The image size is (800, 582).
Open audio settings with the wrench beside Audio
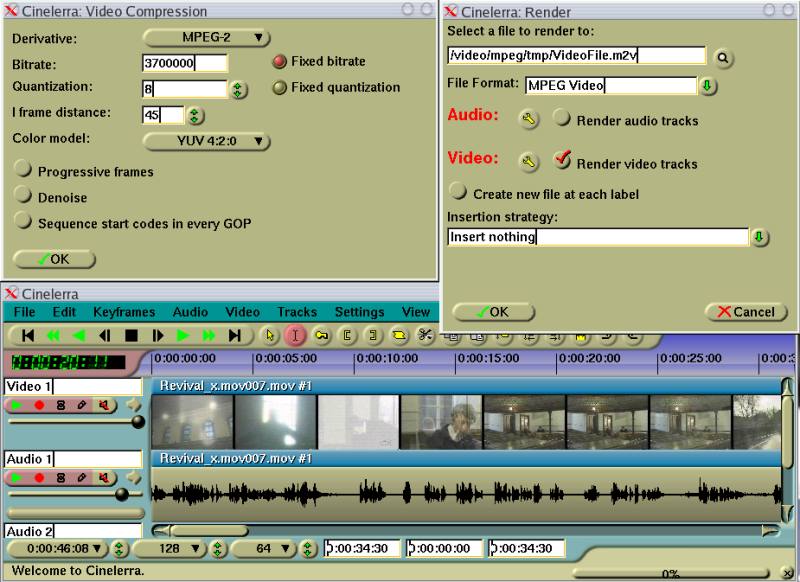coord(529,120)
